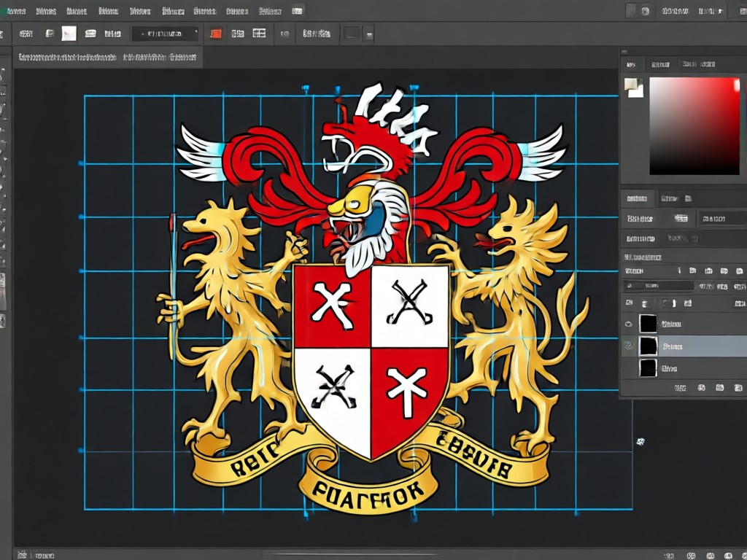Click the icon right of the lock row switch
This screenshot has width=747, height=560.
pyautogui.click(x=687, y=303)
